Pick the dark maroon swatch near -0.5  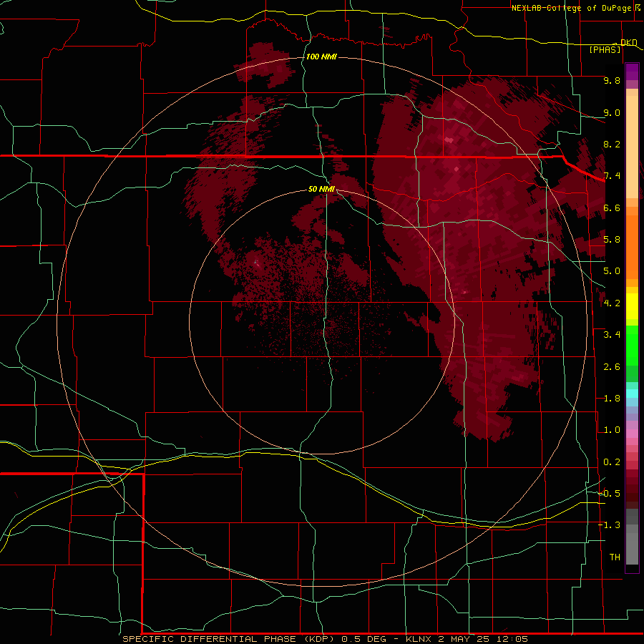pyautogui.click(x=632, y=496)
